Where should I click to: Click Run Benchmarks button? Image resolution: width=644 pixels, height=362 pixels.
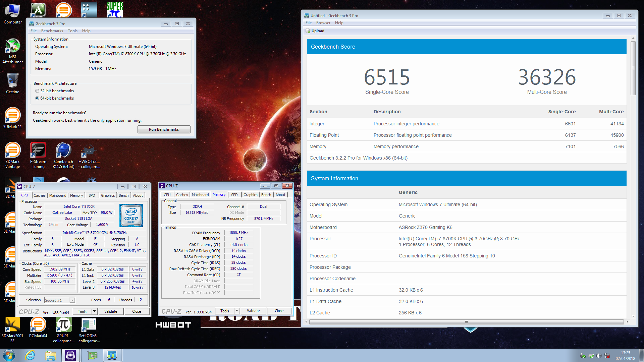pos(164,129)
